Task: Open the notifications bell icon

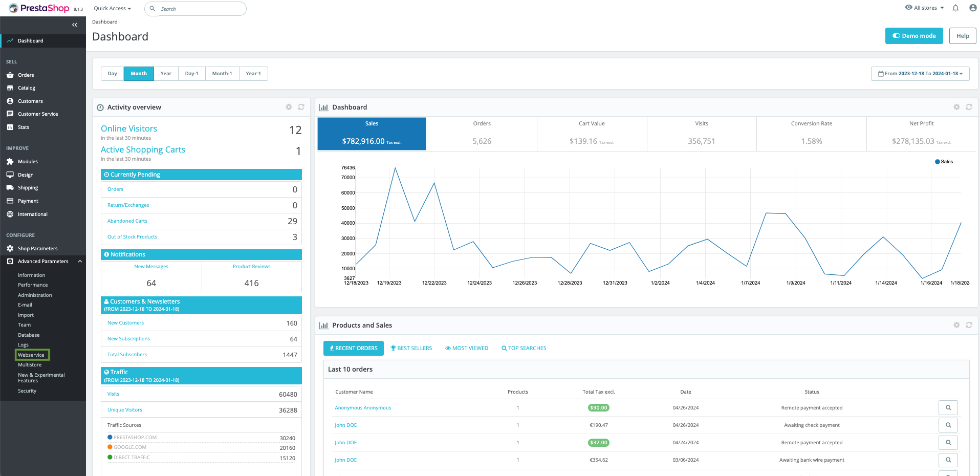Action: (x=955, y=8)
